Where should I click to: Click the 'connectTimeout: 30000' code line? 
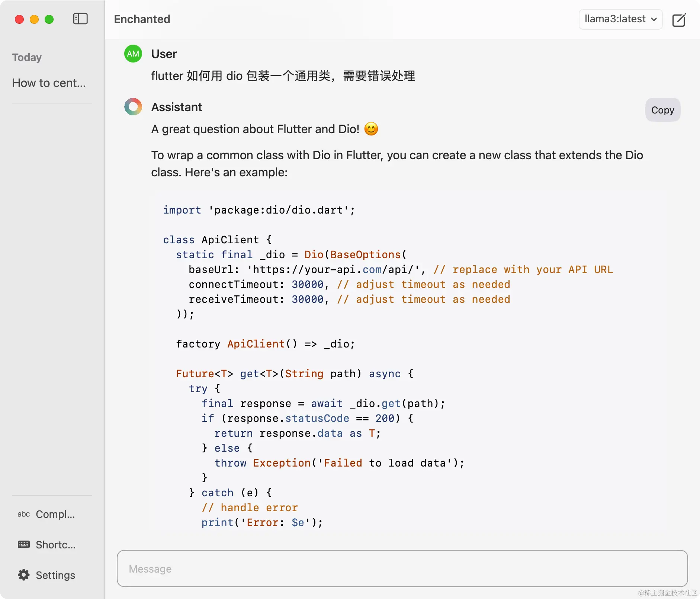click(x=349, y=285)
